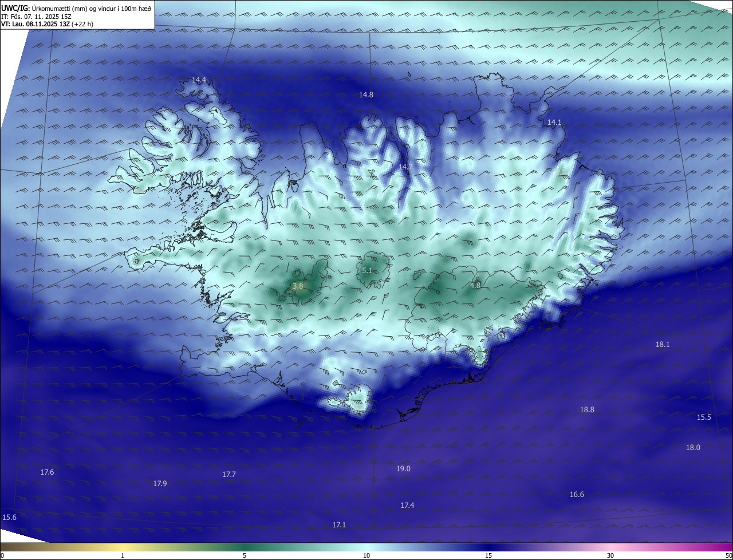Image resolution: width=733 pixels, height=560 pixels.
Task: Click the 3.8 value label
Action: point(298,286)
